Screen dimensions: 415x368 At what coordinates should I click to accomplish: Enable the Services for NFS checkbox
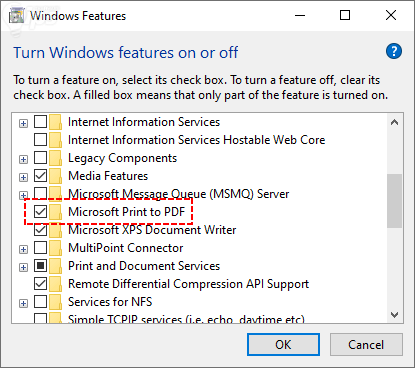pos(41,302)
